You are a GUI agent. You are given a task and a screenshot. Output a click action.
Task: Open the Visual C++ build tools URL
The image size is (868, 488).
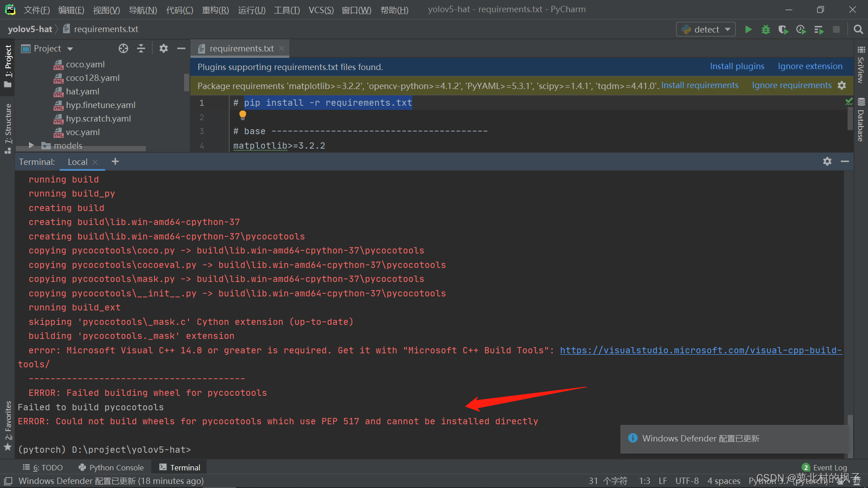(701, 350)
